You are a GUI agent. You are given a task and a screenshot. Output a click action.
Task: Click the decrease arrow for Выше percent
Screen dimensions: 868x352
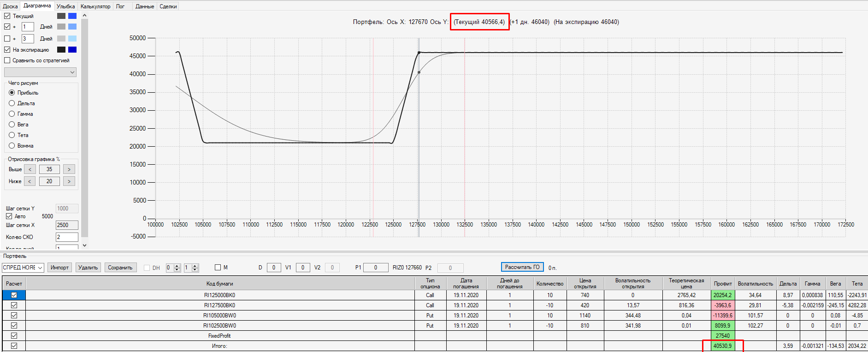click(30, 169)
